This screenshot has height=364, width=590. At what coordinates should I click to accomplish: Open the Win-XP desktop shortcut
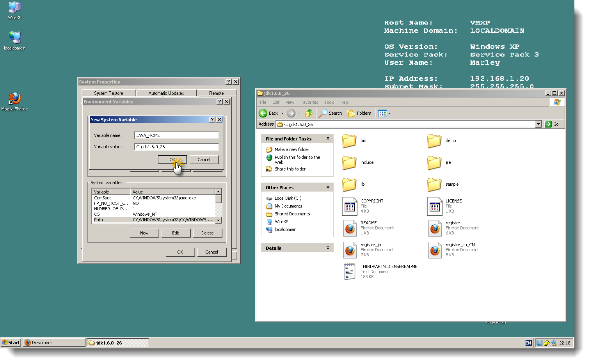14,8
